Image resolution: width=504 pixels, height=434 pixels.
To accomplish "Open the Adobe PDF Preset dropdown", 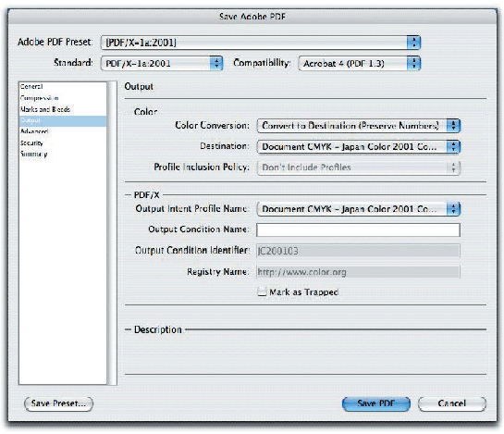I will 261,43.
